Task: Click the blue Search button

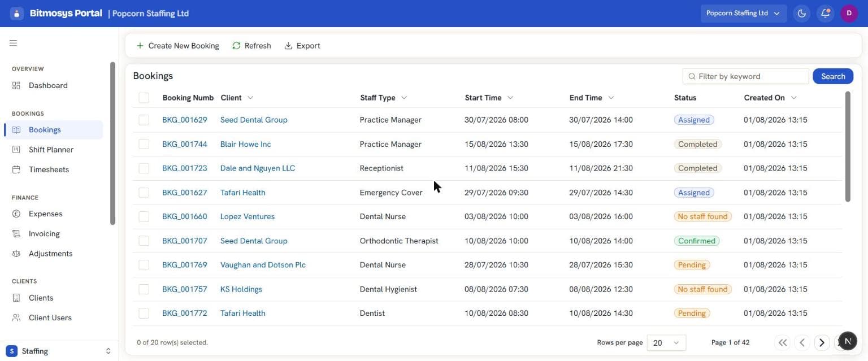Action: point(833,76)
